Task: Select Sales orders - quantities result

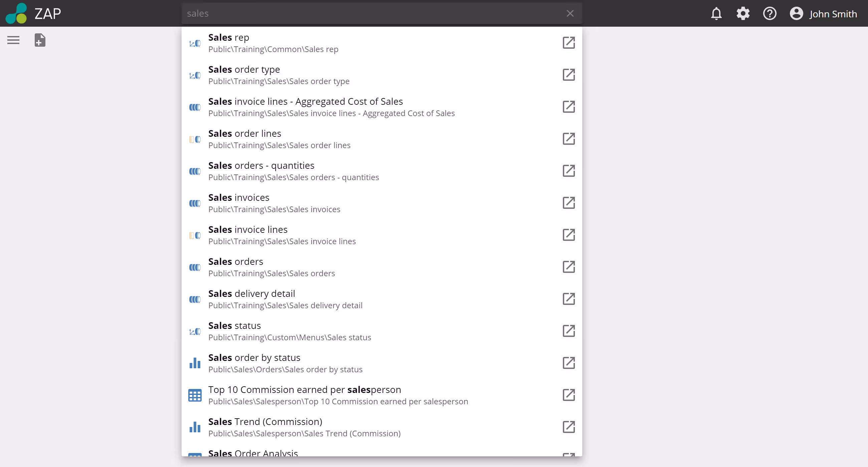Action: pos(261,166)
